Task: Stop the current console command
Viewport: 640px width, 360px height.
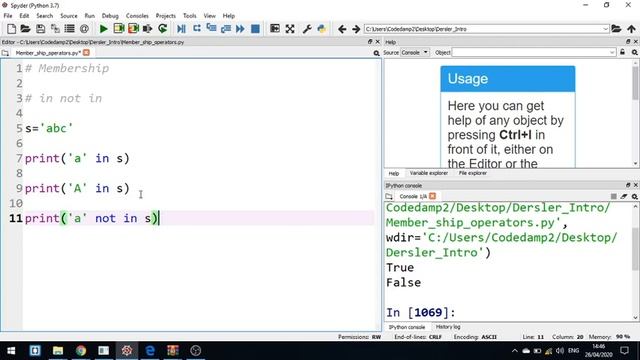Action: [x=613, y=196]
